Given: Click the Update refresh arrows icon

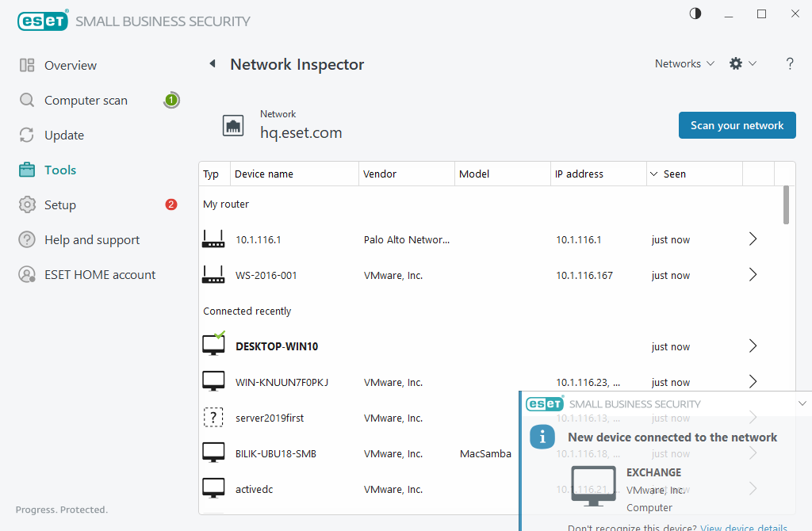Looking at the screenshot, I should click(x=27, y=135).
